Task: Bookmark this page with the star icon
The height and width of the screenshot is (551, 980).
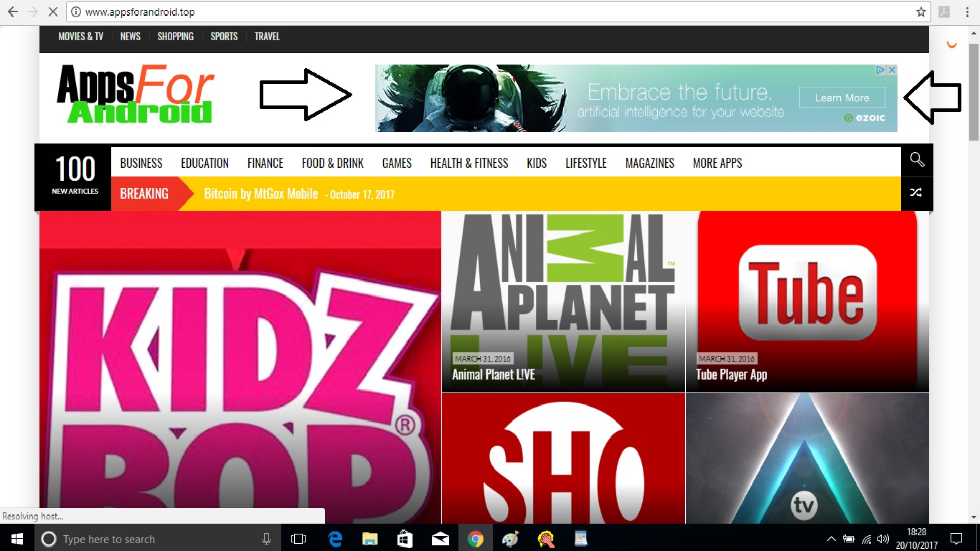Action: tap(920, 11)
